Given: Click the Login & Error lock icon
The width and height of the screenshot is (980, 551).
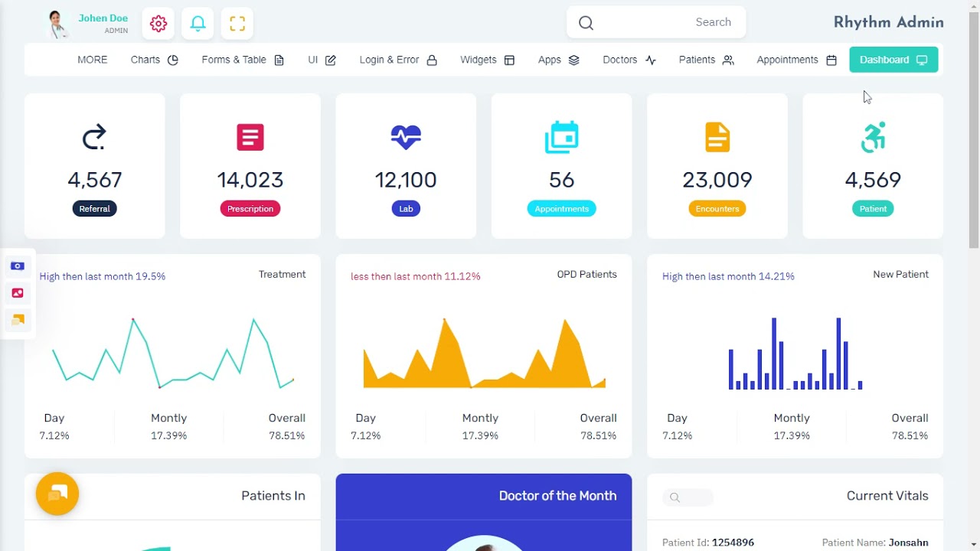Looking at the screenshot, I should 432,60.
